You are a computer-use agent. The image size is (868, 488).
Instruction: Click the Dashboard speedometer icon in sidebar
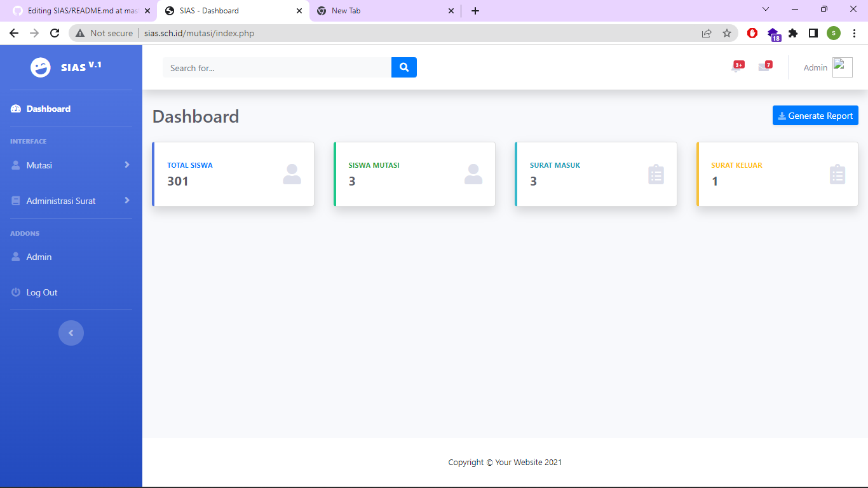click(14, 108)
